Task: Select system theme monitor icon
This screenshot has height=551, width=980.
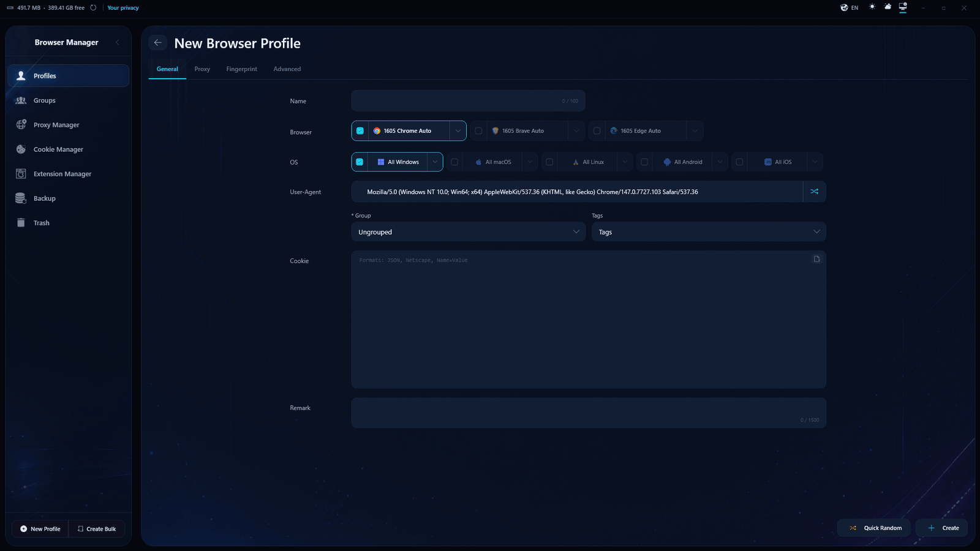Action: click(x=903, y=7)
